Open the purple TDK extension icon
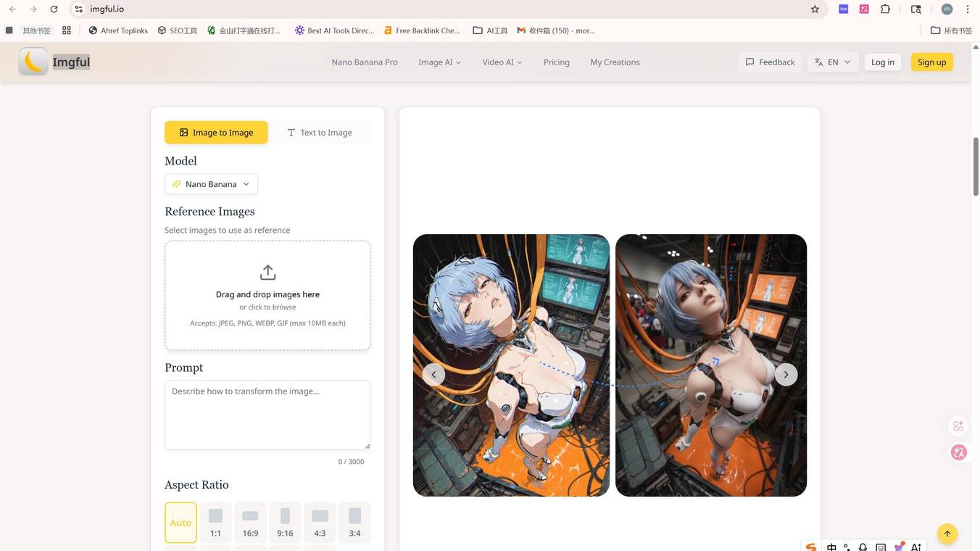The height and width of the screenshot is (551, 980). coord(843,9)
